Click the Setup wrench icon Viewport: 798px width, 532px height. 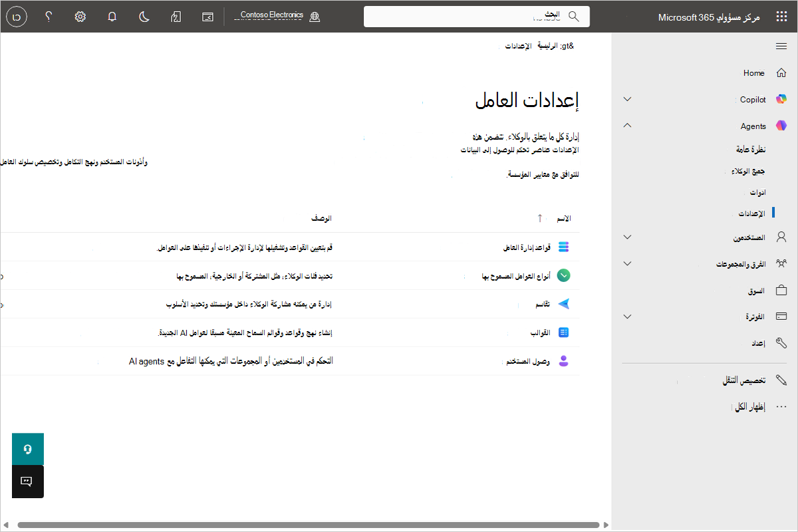tap(781, 343)
